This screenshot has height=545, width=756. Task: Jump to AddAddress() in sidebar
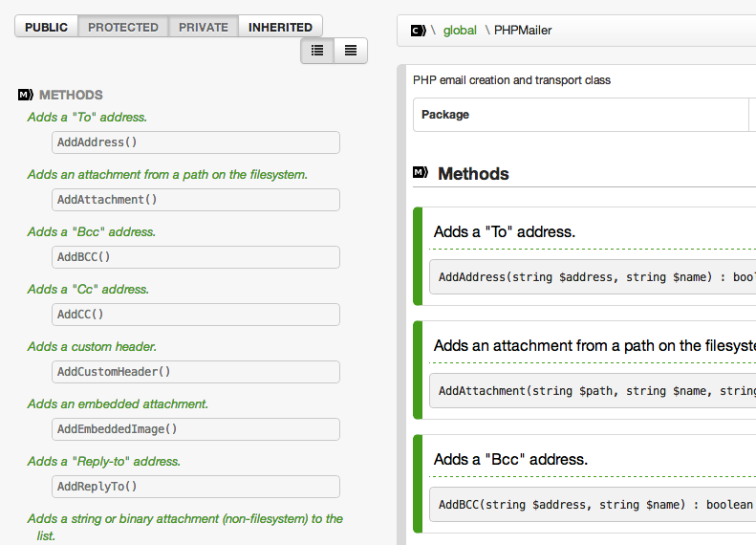pos(196,142)
